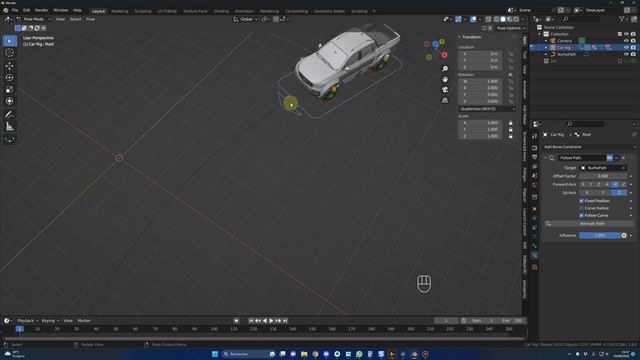Switch perspective/orthographic with the grid icon
Viewport: 640px width, 360px height.
[445, 100]
